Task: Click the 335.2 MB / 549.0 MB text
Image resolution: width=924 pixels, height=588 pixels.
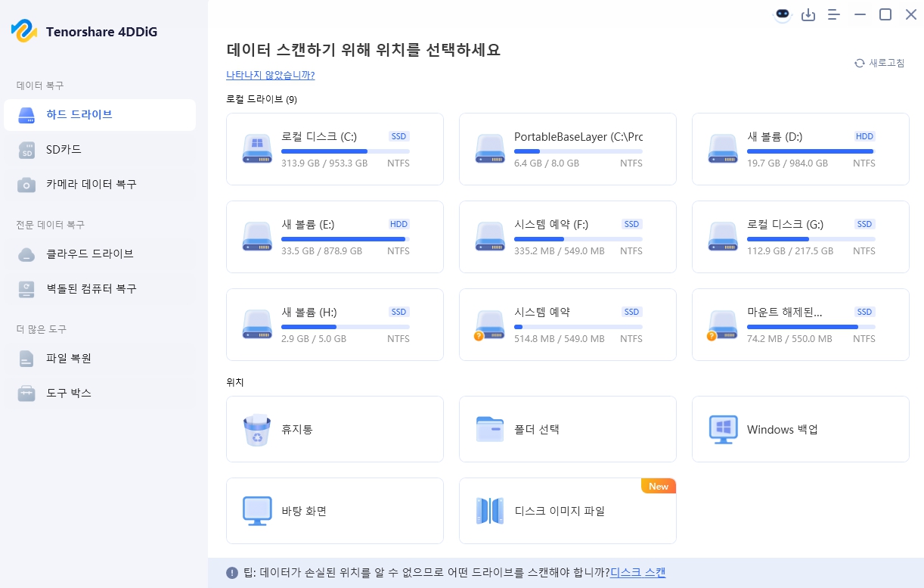Action: (x=560, y=251)
